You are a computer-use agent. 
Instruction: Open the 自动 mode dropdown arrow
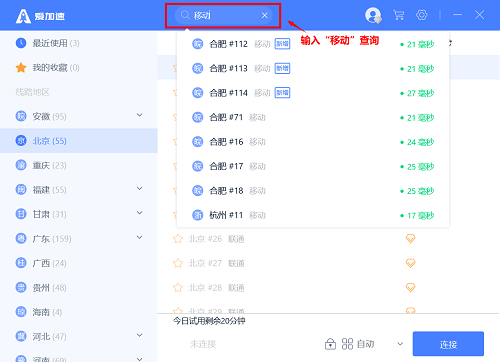[x=400, y=344]
